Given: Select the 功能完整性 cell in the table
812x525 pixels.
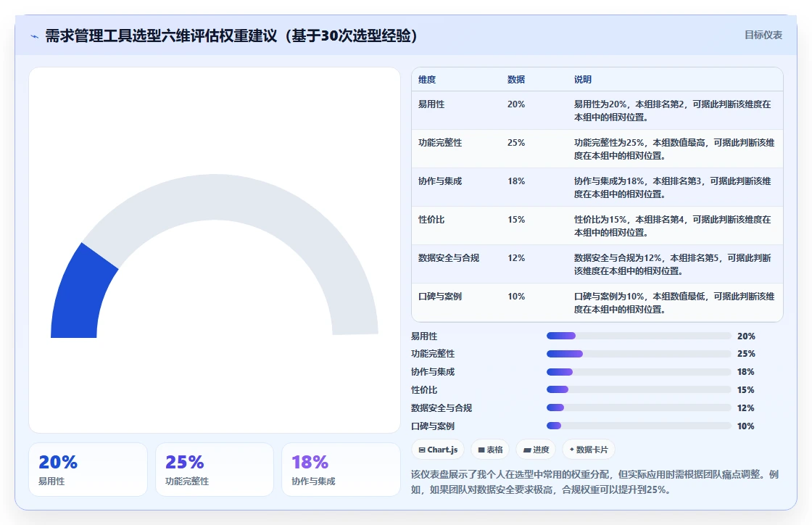Looking at the screenshot, I should point(440,143).
